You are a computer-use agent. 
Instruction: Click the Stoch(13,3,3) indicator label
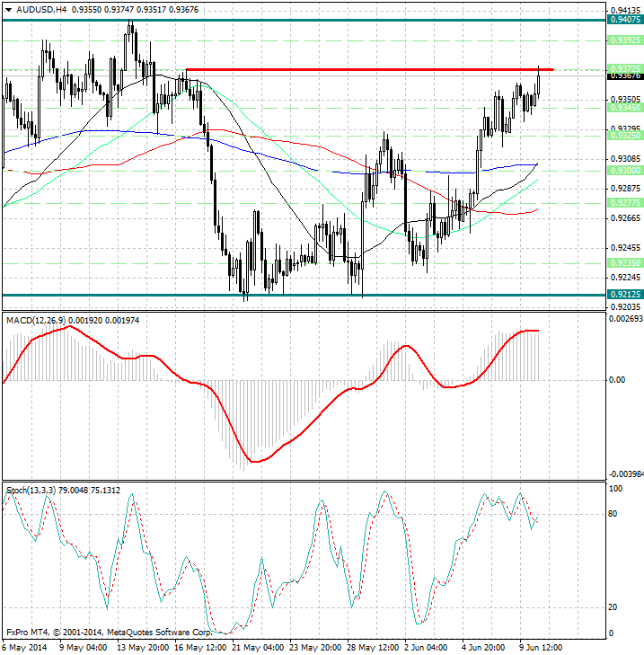(31, 490)
